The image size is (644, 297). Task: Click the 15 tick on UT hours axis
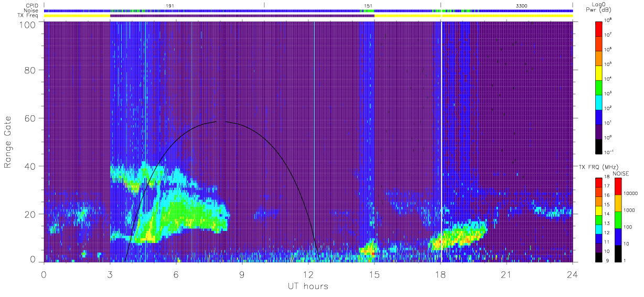tap(374, 274)
